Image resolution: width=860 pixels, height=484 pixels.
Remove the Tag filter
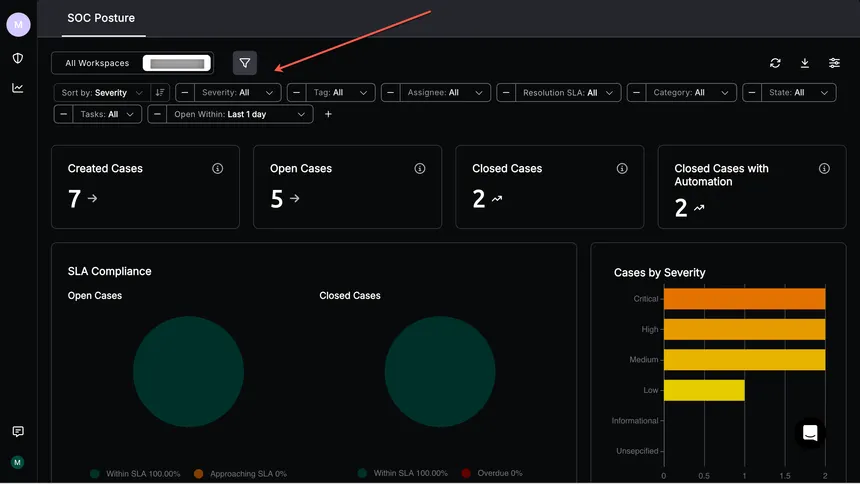(297, 93)
